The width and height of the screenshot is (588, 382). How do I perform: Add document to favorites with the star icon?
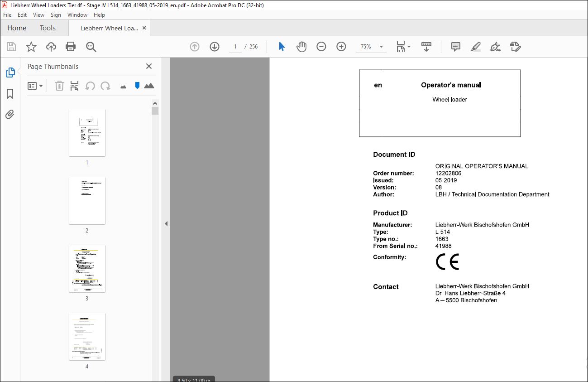click(31, 47)
